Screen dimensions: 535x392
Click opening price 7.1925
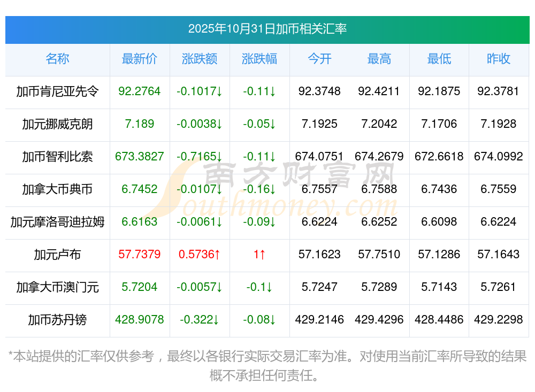click(x=319, y=124)
